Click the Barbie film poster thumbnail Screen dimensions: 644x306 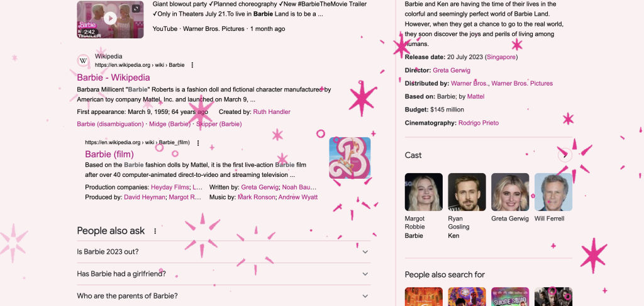tap(350, 158)
